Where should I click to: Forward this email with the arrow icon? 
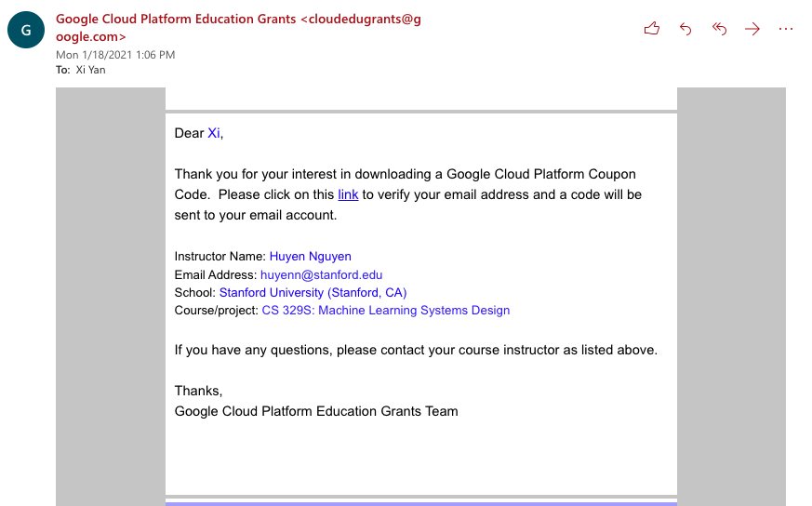coord(752,29)
